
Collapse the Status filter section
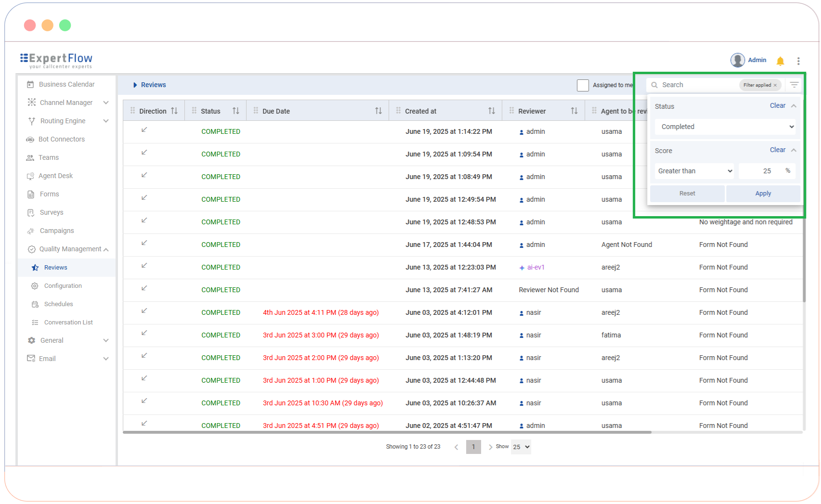coord(794,106)
